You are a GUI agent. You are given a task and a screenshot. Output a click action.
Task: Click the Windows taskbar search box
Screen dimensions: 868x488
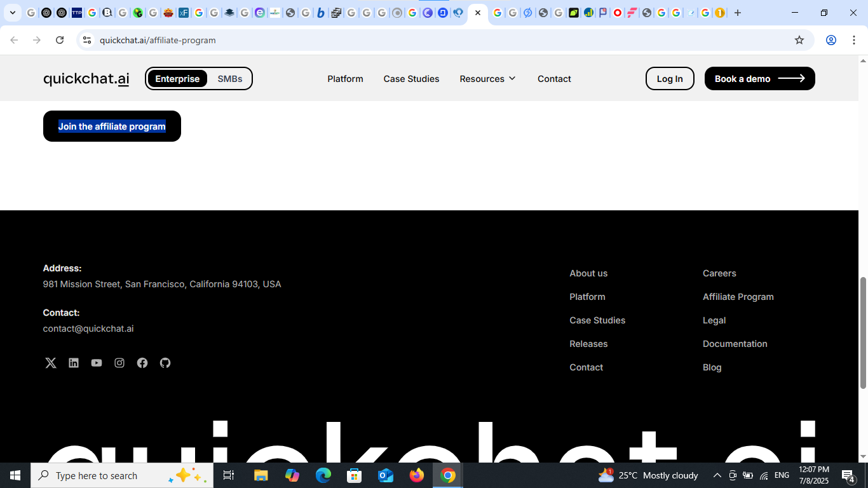[x=122, y=475]
